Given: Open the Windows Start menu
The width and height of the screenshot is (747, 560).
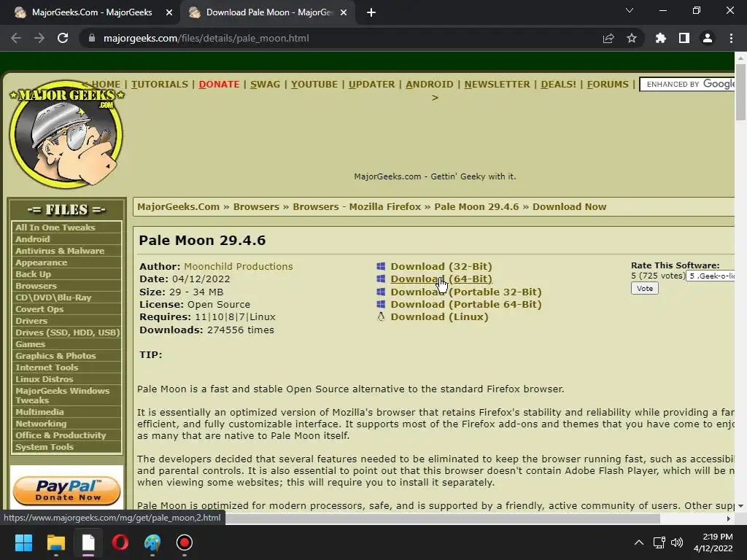Looking at the screenshot, I should pos(23,542).
